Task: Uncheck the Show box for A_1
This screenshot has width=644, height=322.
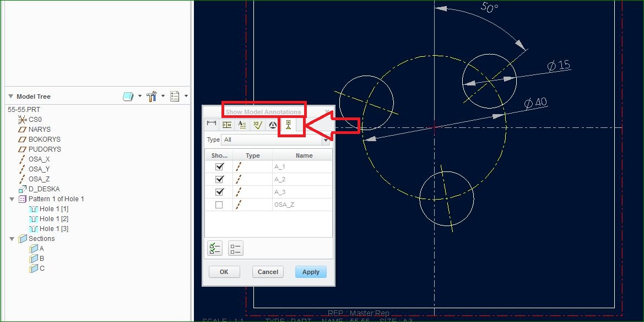Action: pos(219,167)
